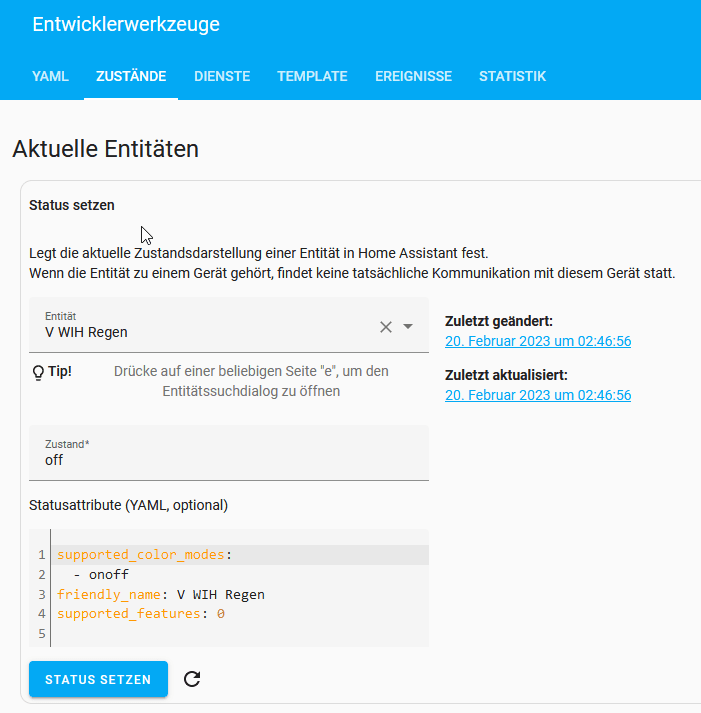Screen dimensions: 701x713
Task: Open the Zuletzt aktualisiert timestamp link
Action: click(538, 395)
